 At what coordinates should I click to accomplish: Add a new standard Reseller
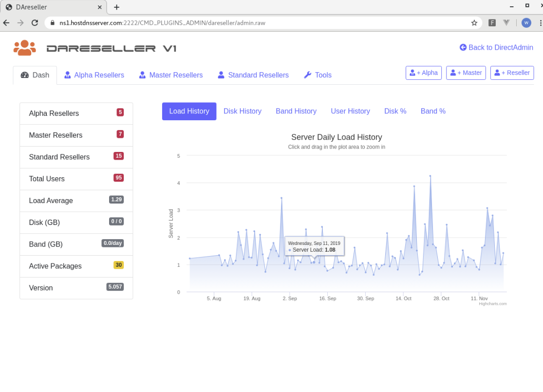(512, 73)
